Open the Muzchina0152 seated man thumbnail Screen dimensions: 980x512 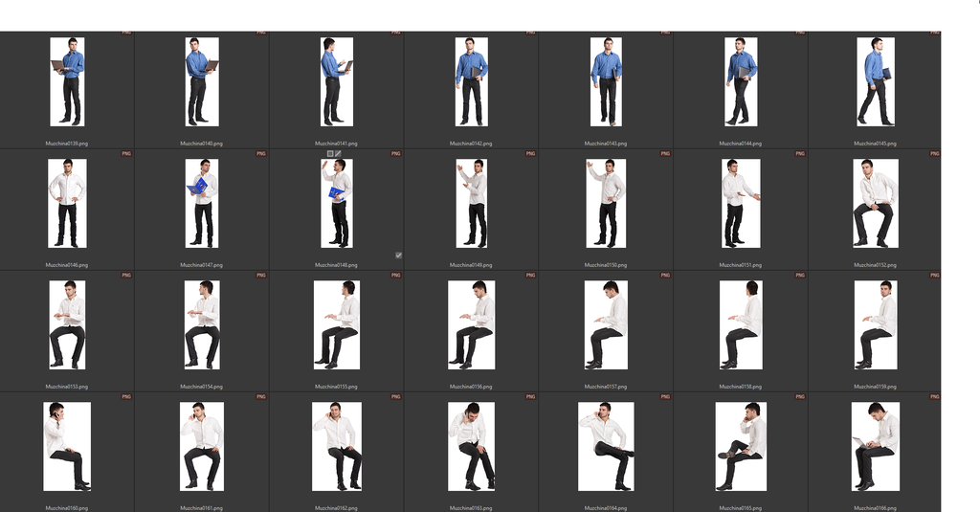875,203
